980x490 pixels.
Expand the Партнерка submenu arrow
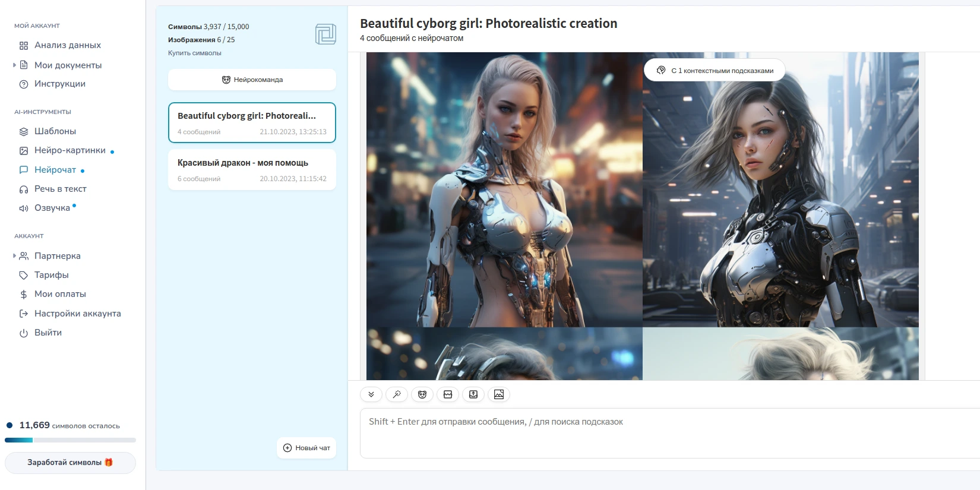(14, 255)
